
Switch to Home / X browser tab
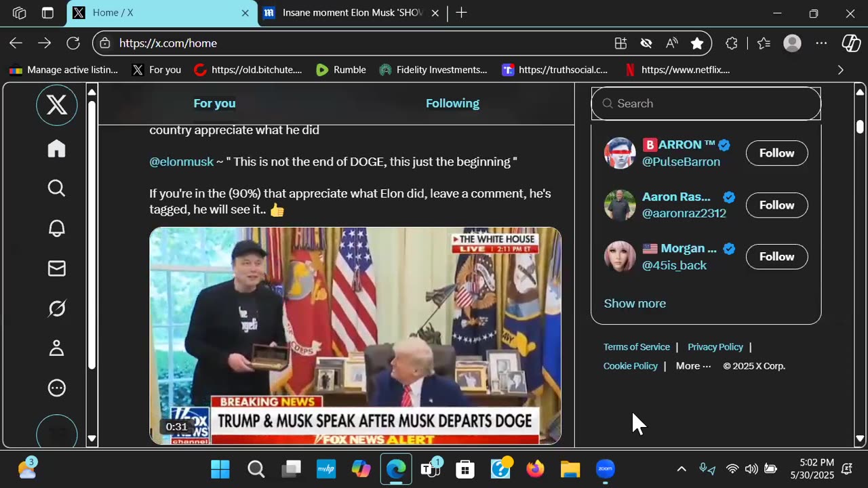pos(162,13)
